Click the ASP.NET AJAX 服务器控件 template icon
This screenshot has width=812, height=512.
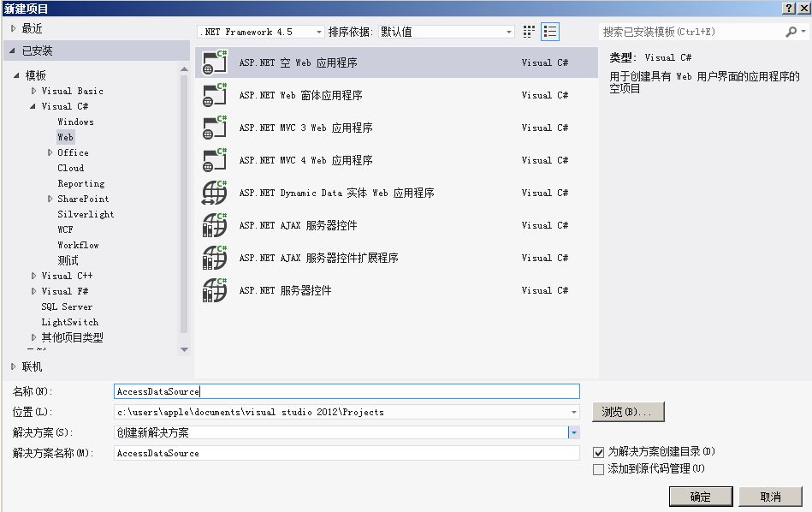(215, 225)
